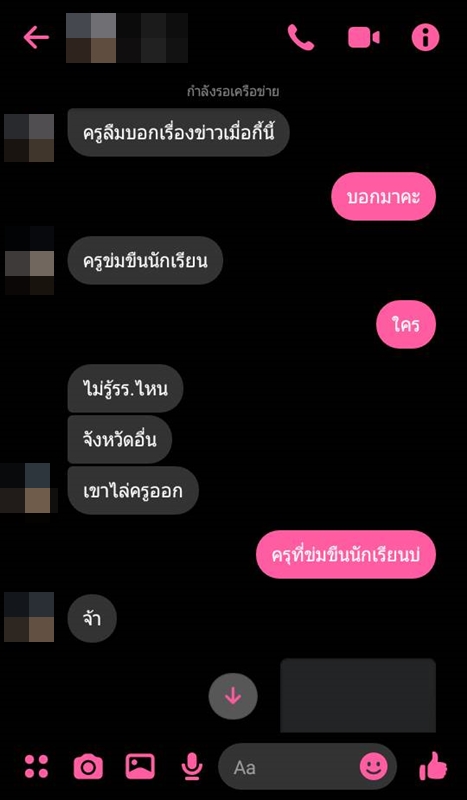Send a thumbs-up like
Screen dimensions: 467x800
point(433,766)
